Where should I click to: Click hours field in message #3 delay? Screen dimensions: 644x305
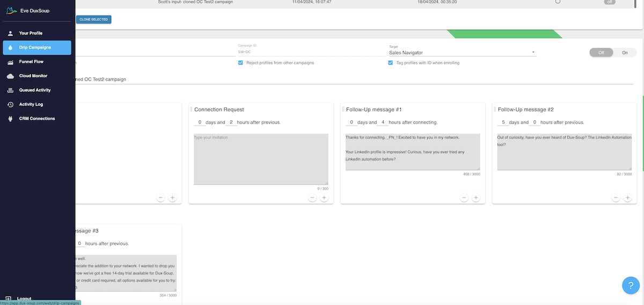point(79,243)
